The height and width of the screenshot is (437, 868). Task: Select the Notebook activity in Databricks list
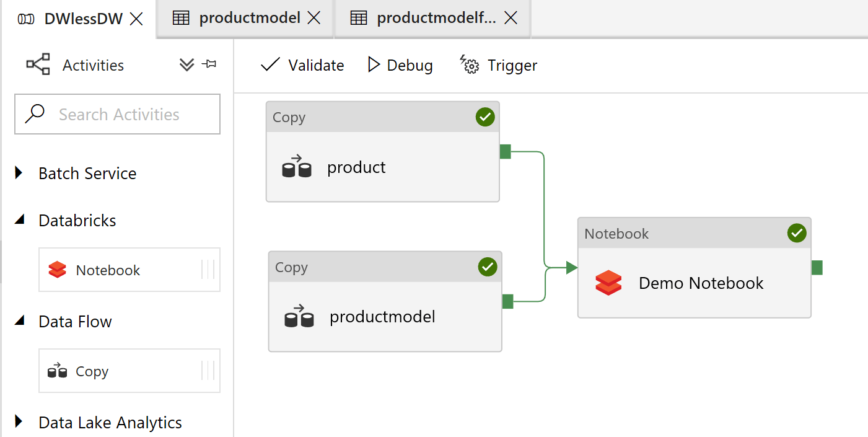129,270
